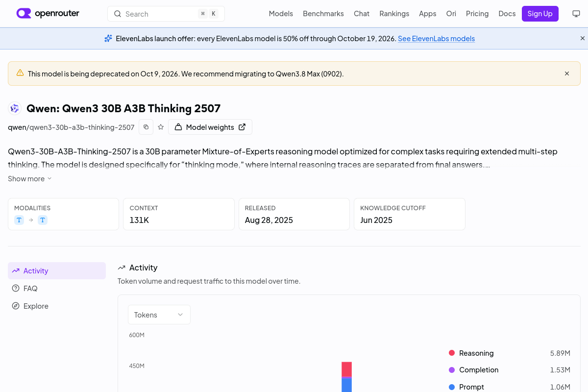Click the Completion value 1.53M
This screenshot has width=588, height=392.
click(x=560, y=370)
